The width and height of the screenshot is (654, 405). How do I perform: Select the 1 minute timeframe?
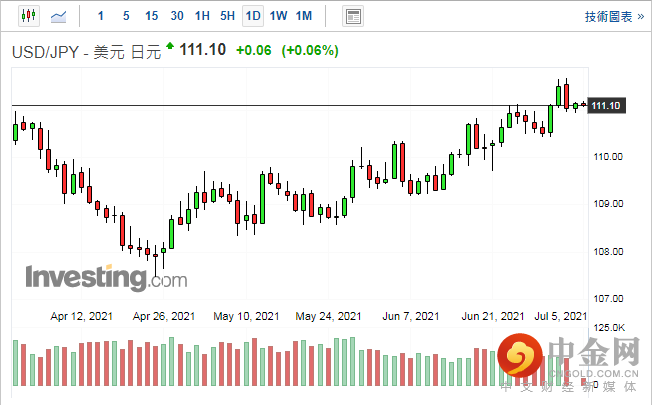point(101,16)
